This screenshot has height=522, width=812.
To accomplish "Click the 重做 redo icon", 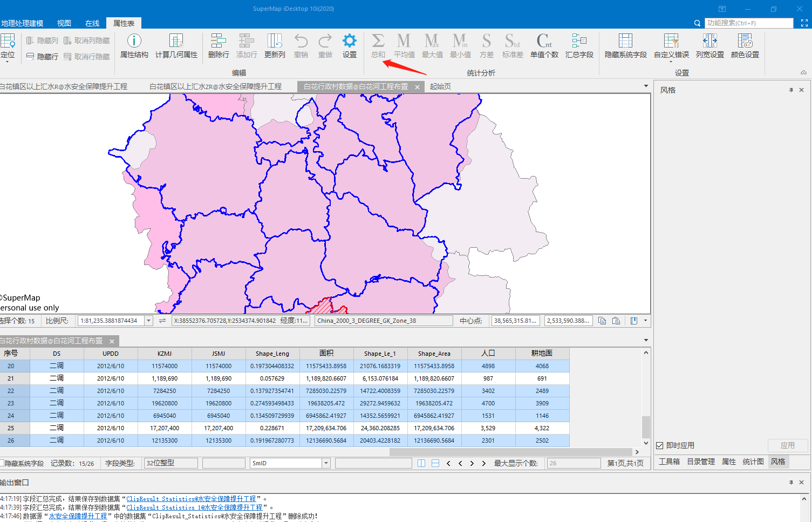I will 325,41.
